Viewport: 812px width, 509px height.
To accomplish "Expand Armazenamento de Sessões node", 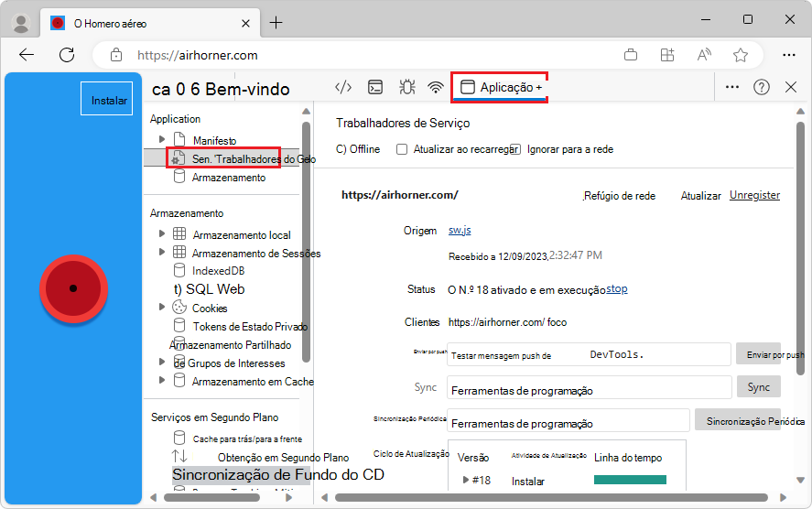I will coord(161,252).
